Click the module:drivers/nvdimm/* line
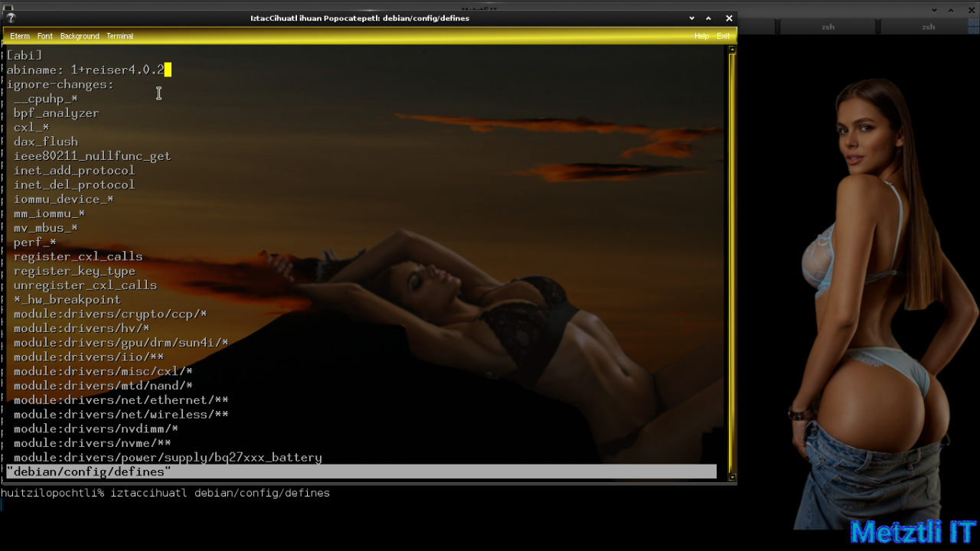The width and height of the screenshot is (980, 551). coord(96,429)
